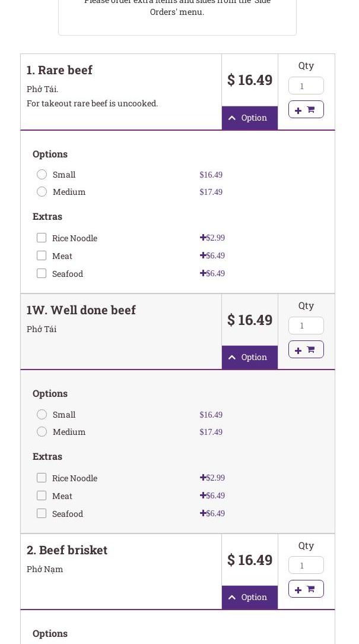
Task: Select Small size for Rare beef
Action: click(x=42, y=175)
